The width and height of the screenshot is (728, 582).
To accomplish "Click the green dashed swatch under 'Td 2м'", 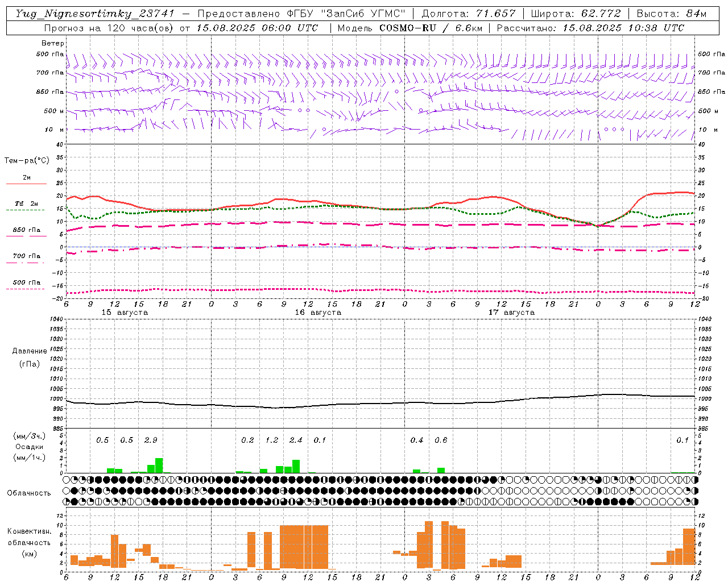I will [25, 210].
